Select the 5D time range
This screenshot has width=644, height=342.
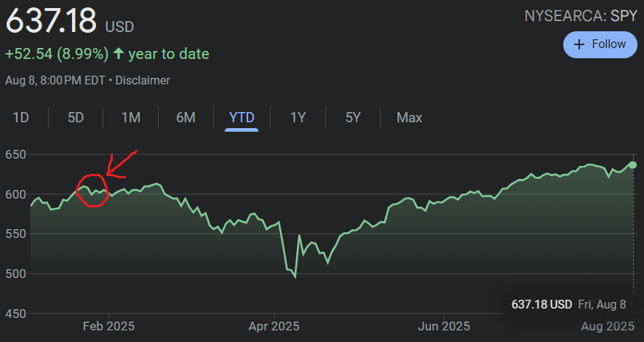76,117
